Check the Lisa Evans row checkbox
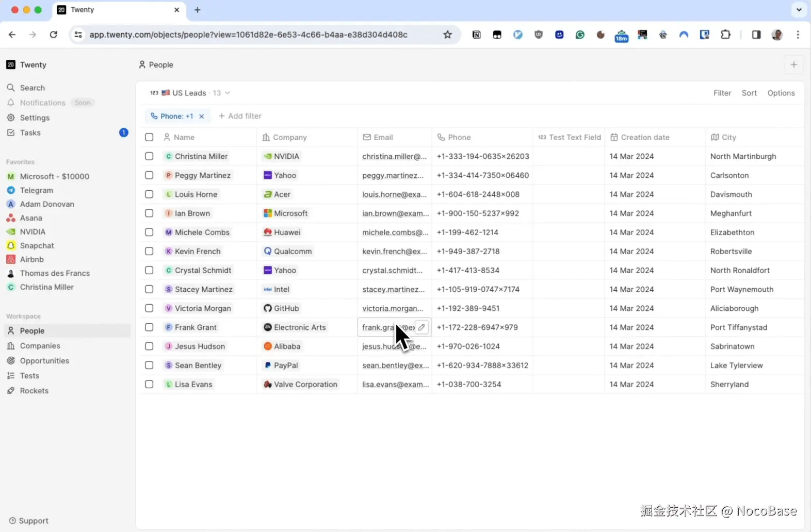Screen dimensions: 811x532 pyautogui.click(x=149, y=384)
